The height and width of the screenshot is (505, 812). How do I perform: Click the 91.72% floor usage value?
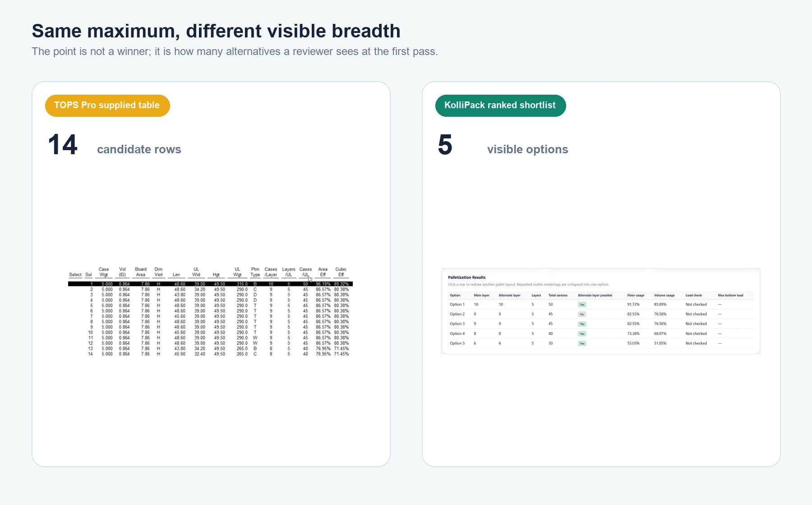click(x=633, y=304)
